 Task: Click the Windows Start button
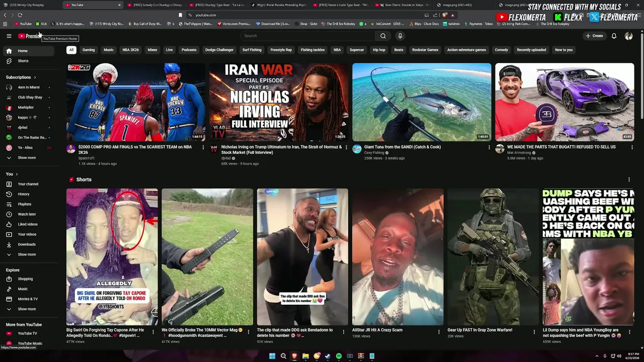272,356
